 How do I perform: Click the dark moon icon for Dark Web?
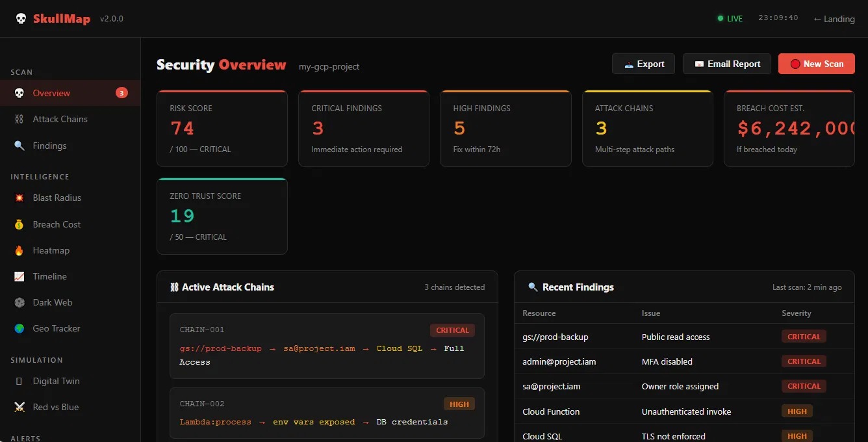pyautogui.click(x=19, y=302)
